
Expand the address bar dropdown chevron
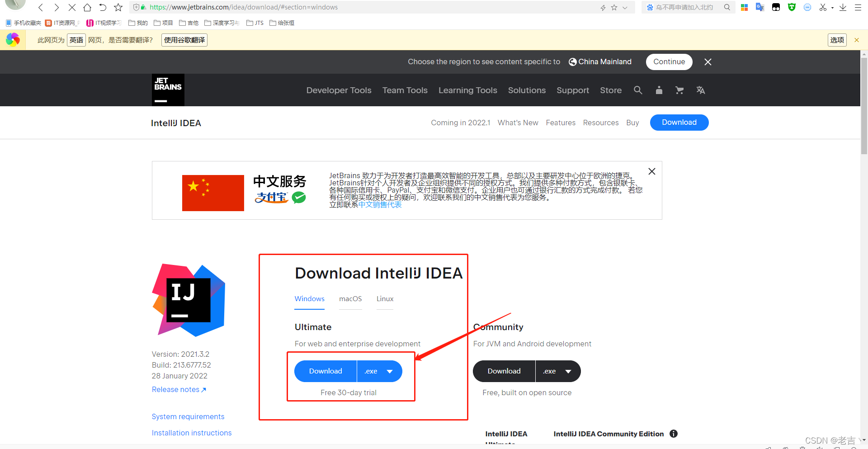click(625, 8)
